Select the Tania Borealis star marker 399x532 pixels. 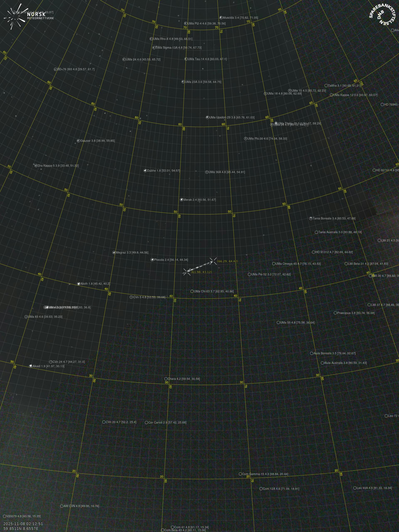point(311,218)
